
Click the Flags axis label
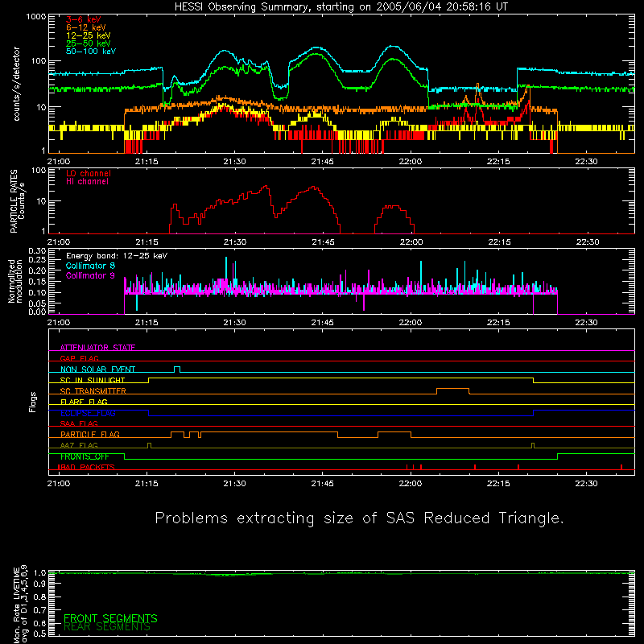32,402
